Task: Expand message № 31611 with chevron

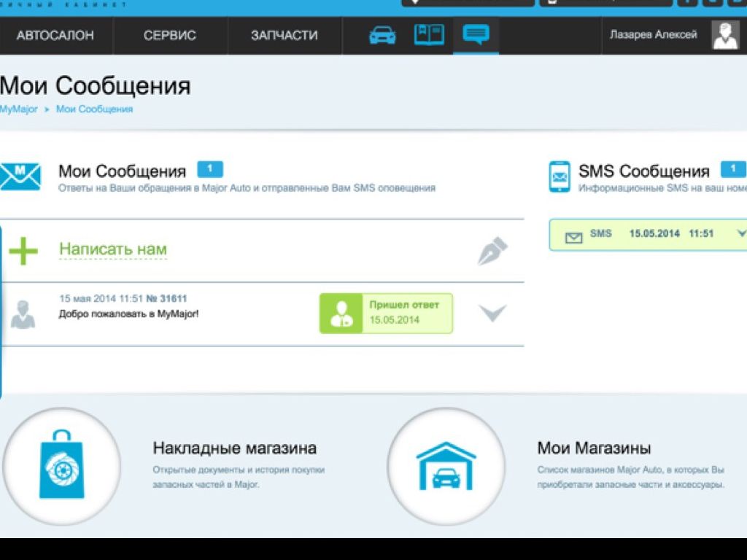Action: pyautogui.click(x=492, y=314)
